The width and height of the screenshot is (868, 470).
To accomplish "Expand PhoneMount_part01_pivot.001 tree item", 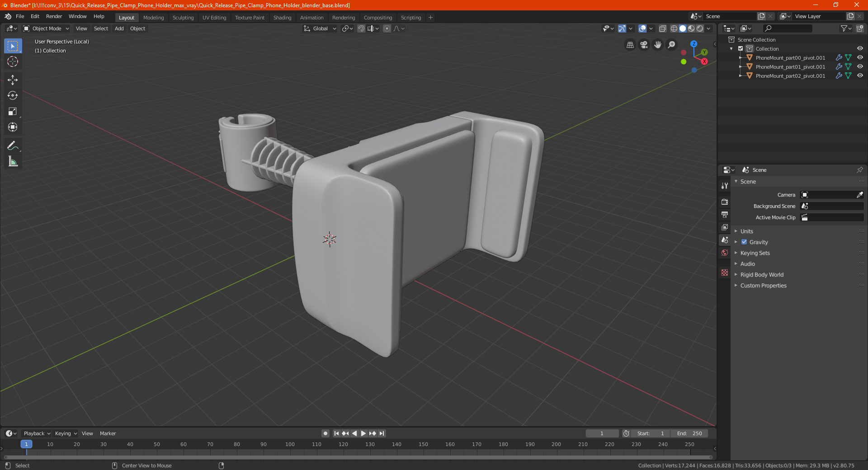I will (x=741, y=66).
